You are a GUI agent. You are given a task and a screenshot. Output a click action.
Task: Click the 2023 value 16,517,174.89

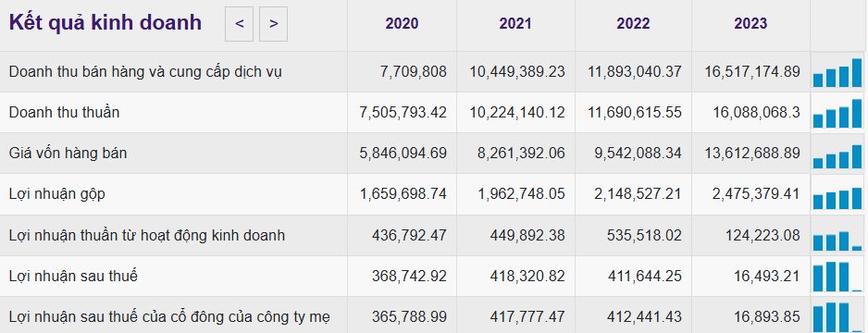752,72
